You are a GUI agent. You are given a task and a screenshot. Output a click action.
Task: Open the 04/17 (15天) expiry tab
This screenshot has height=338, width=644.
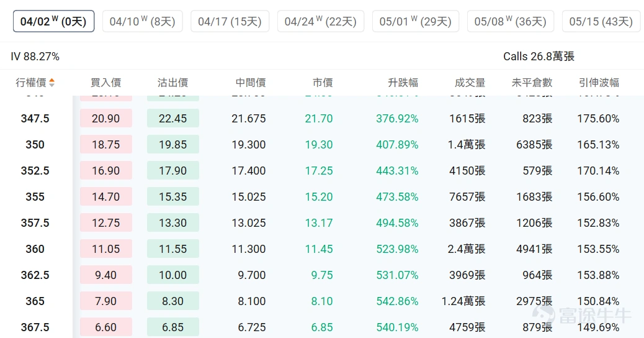point(230,21)
